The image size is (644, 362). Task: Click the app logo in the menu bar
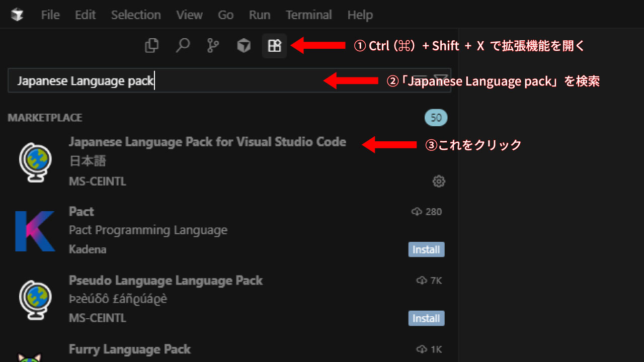click(x=17, y=15)
